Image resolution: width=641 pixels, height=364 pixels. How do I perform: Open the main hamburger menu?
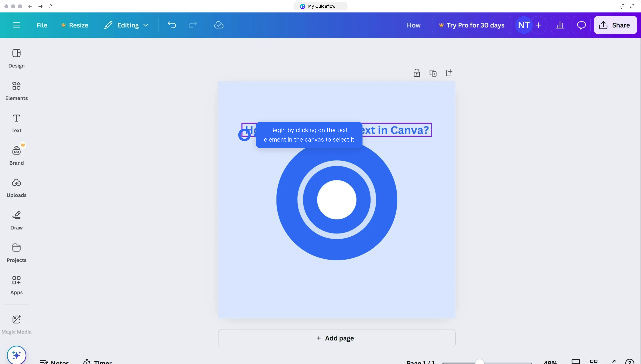(x=17, y=25)
